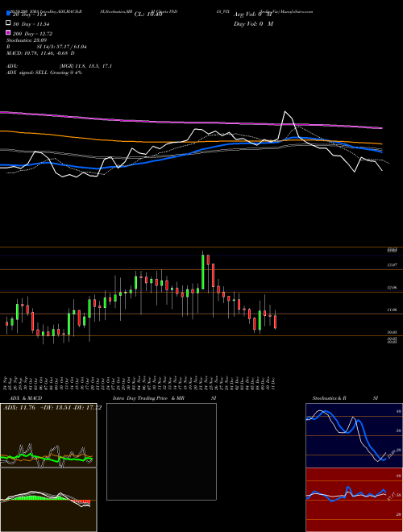Click the magenta 200-day moving average line

191,122
